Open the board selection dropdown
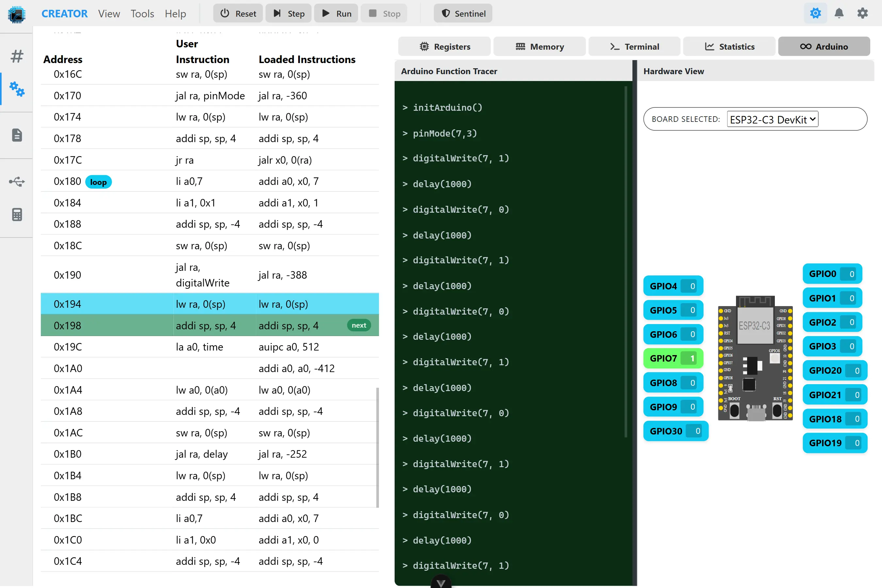882x588 pixels. coord(773,119)
